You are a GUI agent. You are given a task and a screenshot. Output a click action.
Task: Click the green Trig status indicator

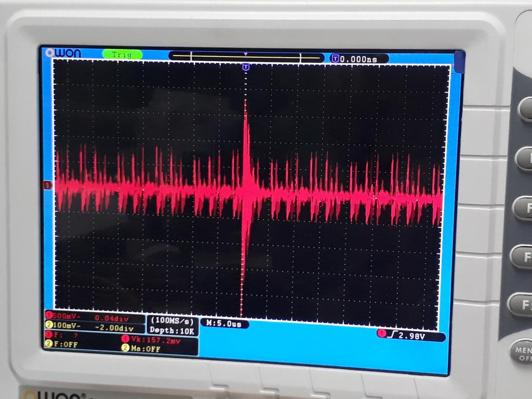(x=122, y=55)
